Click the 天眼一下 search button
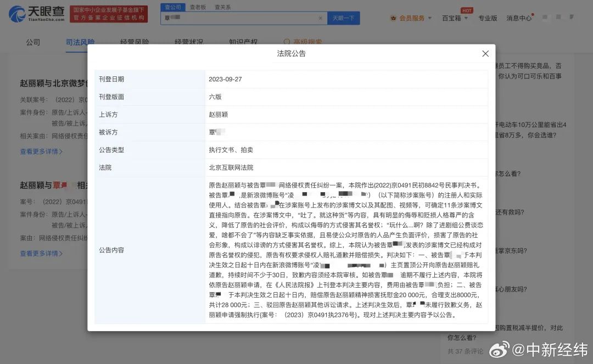 (x=343, y=18)
